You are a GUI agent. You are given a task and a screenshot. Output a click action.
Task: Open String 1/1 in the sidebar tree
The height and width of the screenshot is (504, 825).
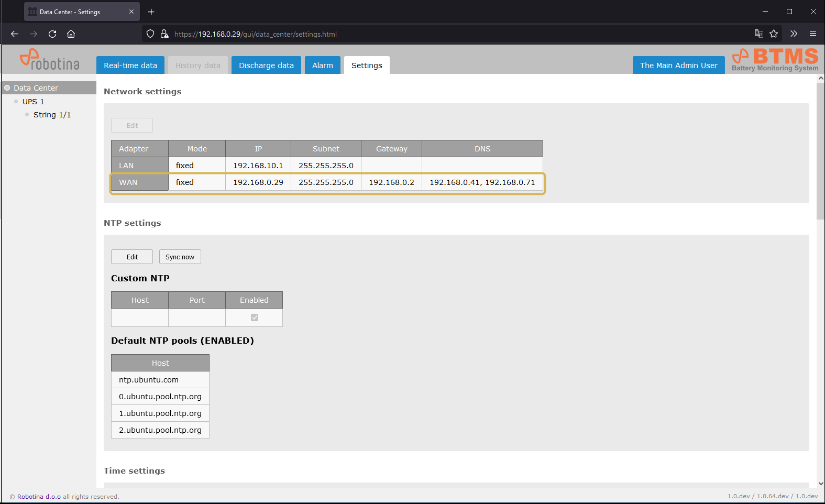click(52, 115)
